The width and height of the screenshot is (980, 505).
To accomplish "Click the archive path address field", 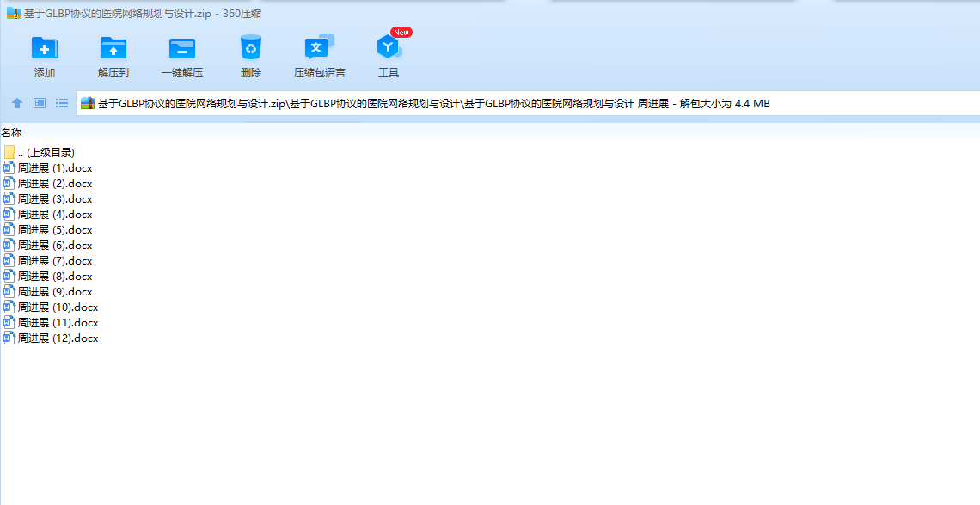I will pos(528,104).
